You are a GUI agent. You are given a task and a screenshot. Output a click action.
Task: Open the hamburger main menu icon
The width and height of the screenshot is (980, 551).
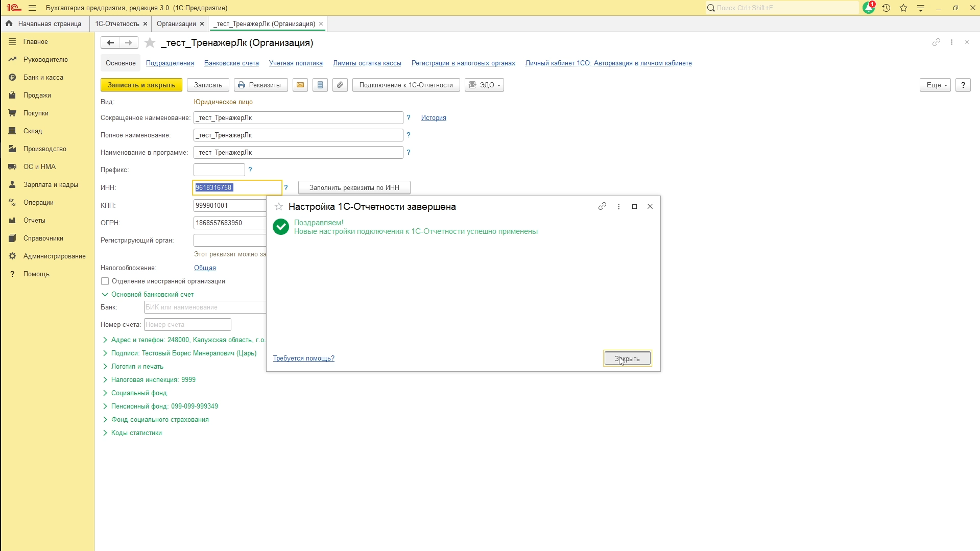(32, 8)
